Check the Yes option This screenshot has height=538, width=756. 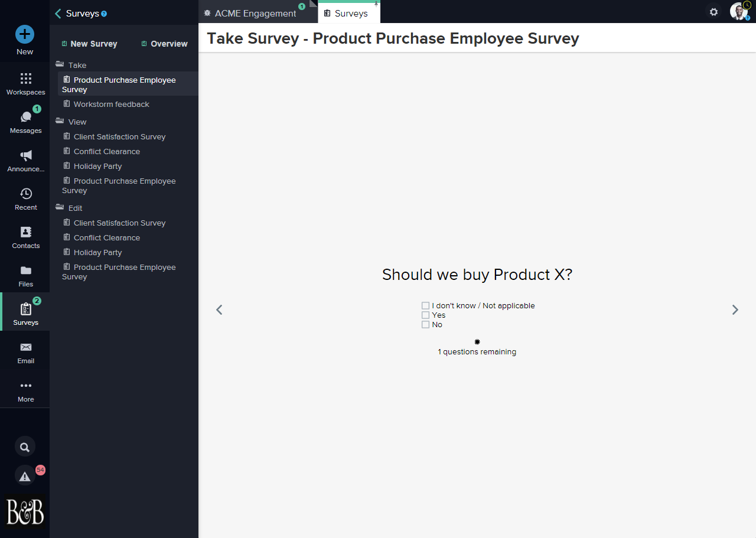coord(425,315)
